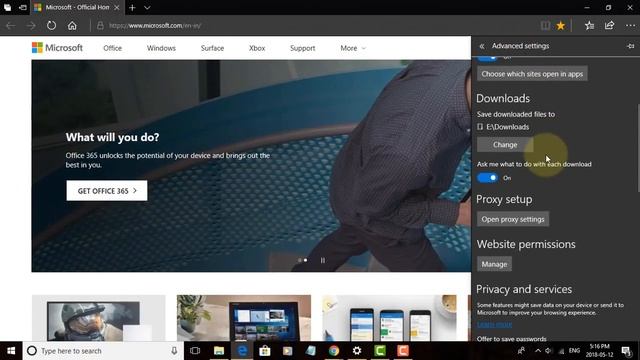Open a new tab with the plus icon
Viewport: 640px width, 360px height.
click(132, 7)
